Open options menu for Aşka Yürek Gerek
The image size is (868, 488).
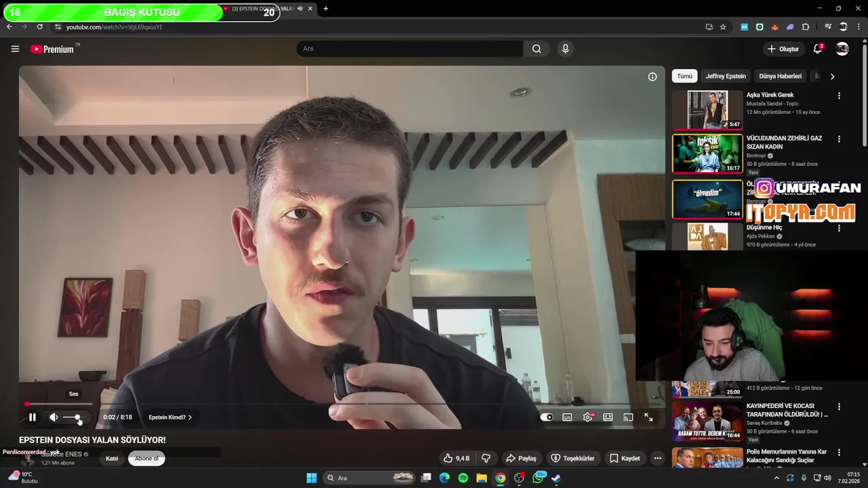[x=839, y=96]
